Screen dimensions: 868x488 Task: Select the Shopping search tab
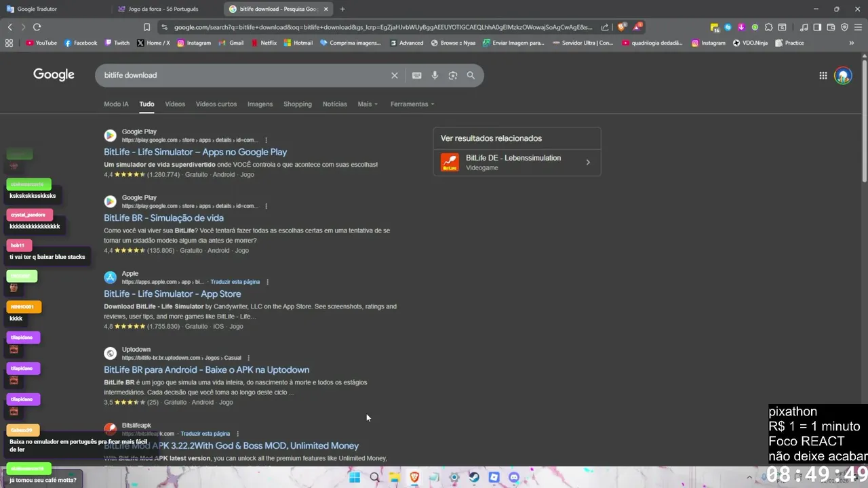pos(298,104)
